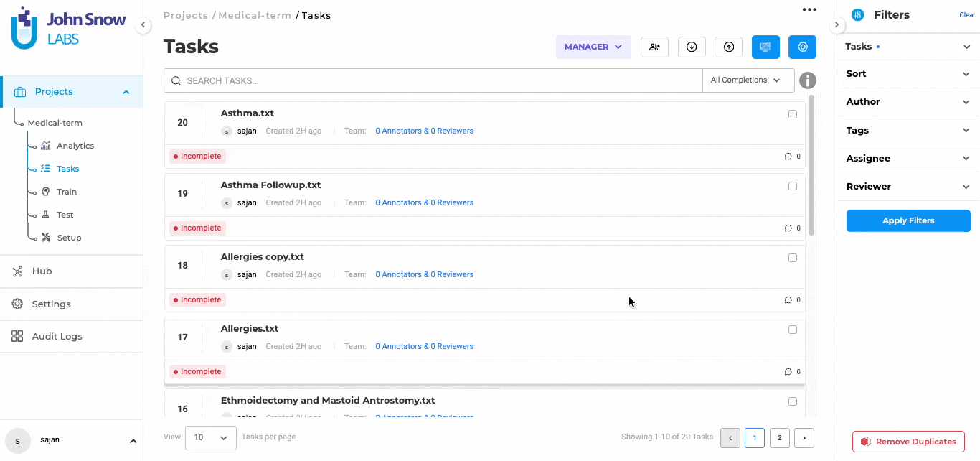This screenshot has width=980, height=461.
Task: Click the blue monitor icon button
Action: pos(765,47)
